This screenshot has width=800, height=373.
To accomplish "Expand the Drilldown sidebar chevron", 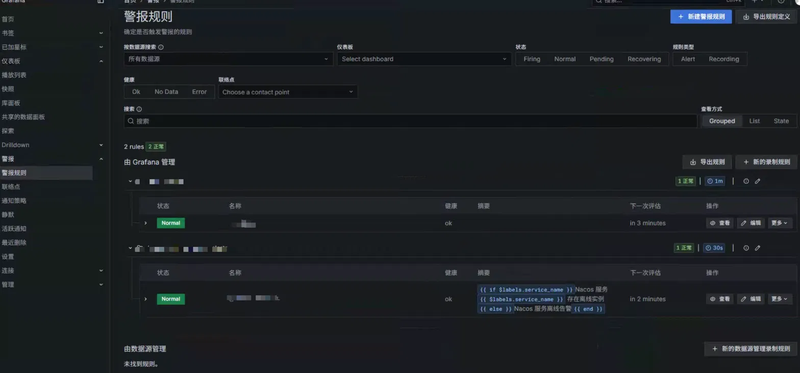I will click(x=101, y=145).
